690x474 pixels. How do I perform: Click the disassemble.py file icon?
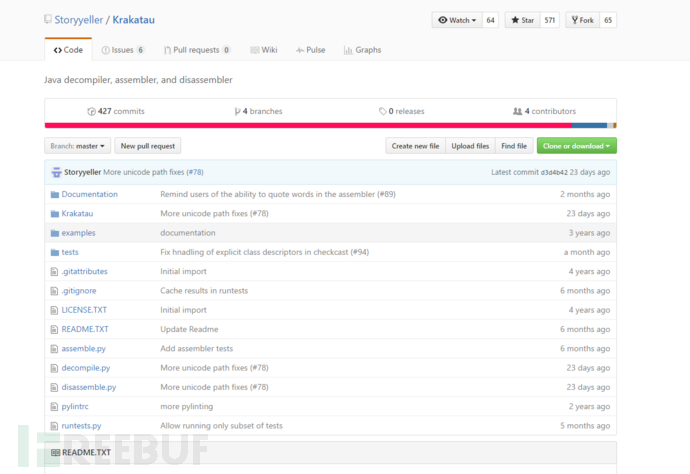click(x=54, y=387)
